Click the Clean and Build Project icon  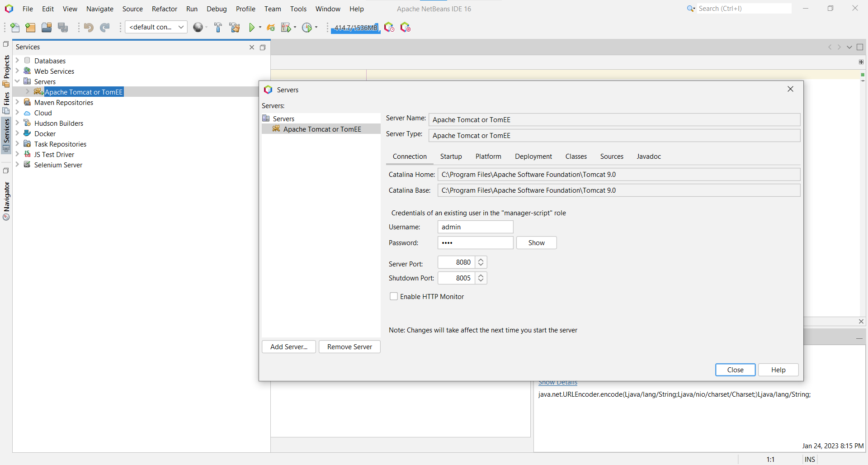(x=235, y=28)
